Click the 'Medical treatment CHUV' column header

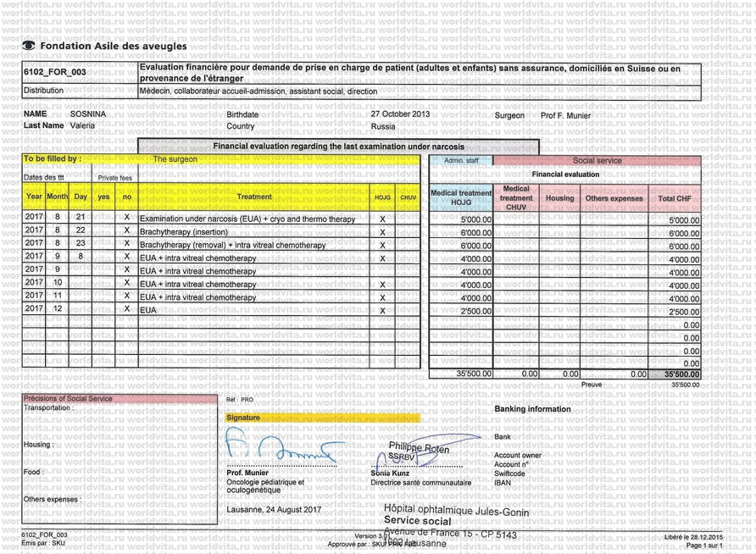pos(516,197)
